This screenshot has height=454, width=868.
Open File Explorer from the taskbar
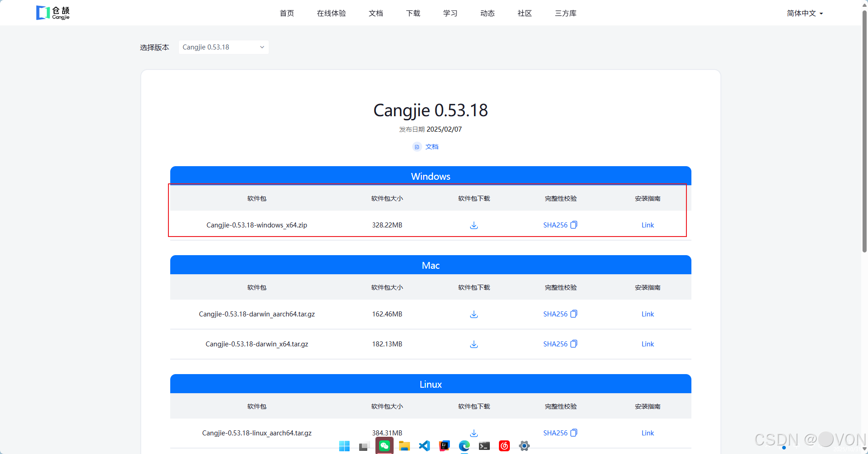pyautogui.click(x=404, y=446)
